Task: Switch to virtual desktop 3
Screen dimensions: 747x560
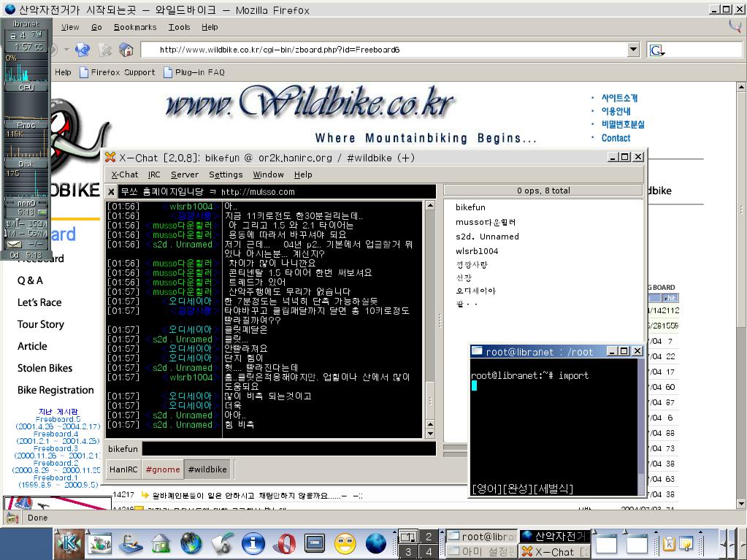Action: [x=407, y=552]
